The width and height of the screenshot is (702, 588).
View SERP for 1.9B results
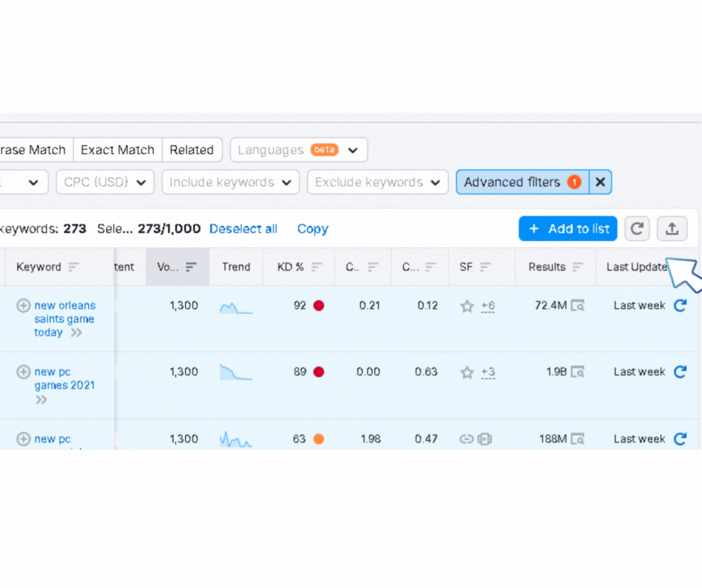tap(578, 372)
